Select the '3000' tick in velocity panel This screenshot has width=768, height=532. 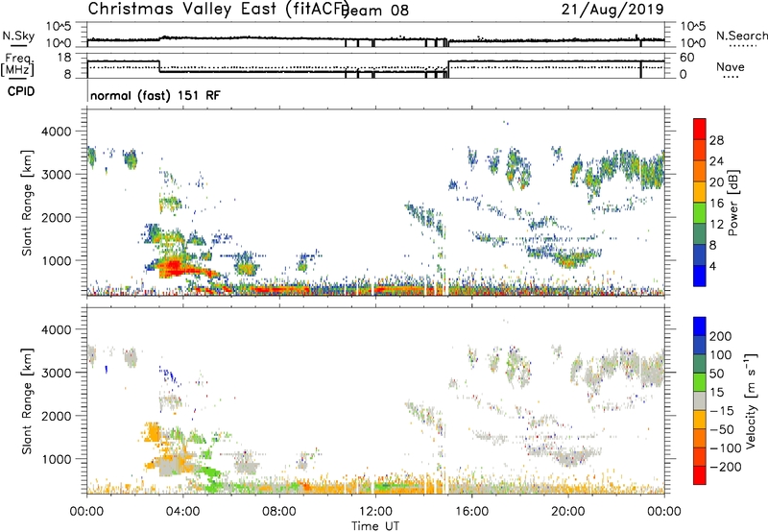[56, 373]
